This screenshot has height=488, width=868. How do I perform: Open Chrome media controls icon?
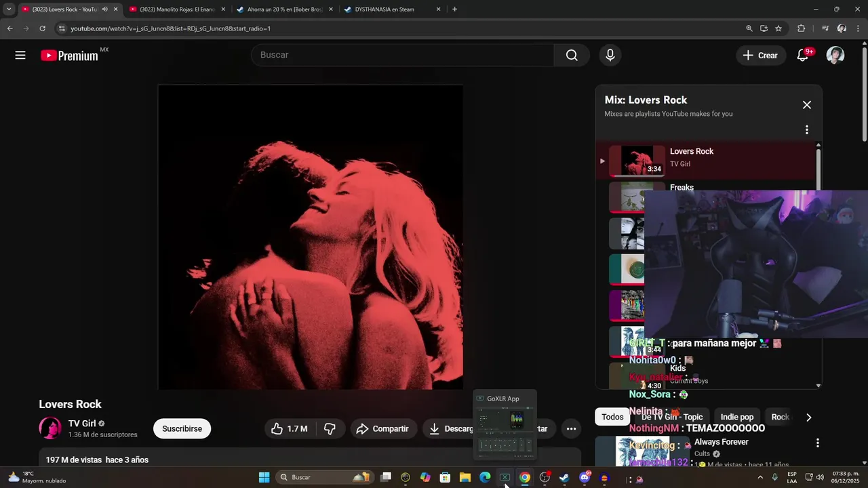(825, 28)
